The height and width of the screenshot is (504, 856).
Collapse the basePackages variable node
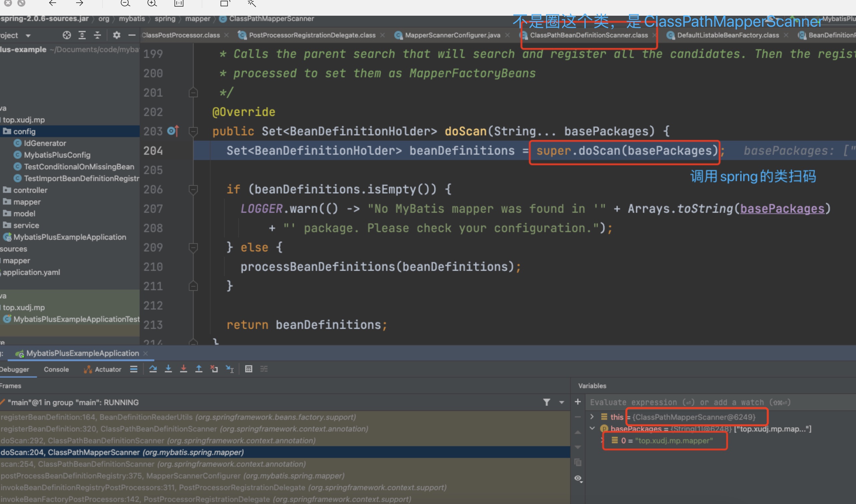point(592,428)
